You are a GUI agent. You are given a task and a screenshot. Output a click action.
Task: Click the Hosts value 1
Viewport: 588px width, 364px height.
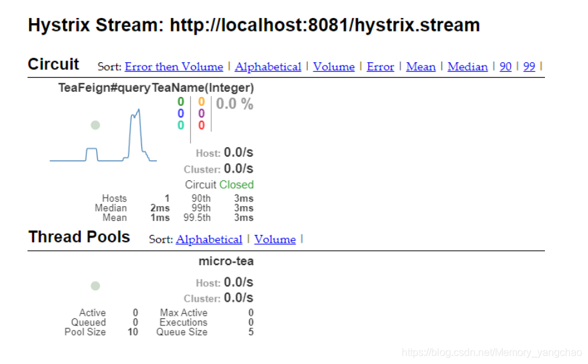click(x=167, y=198)
